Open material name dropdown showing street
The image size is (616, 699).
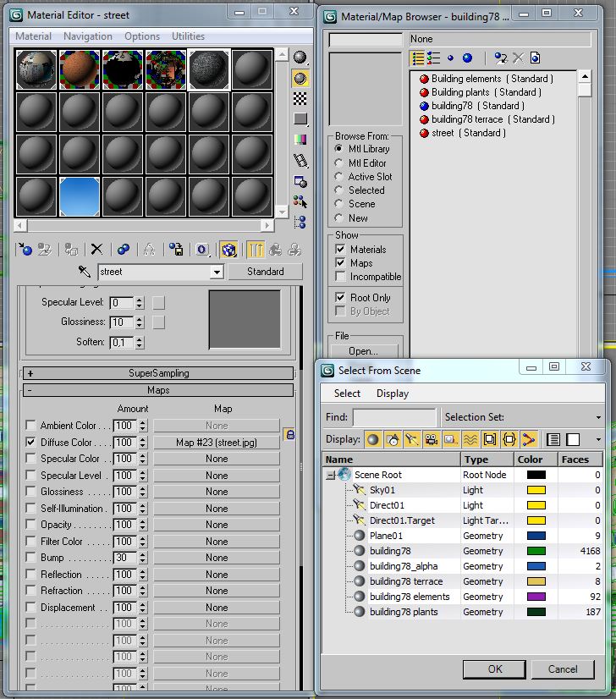(217, 272)
